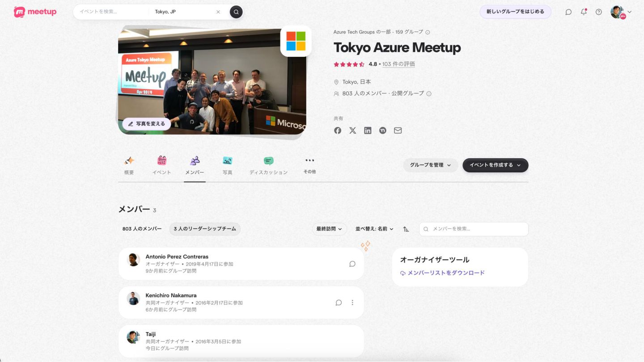The image size is (644, 362).
Task: Click メンバーリストをダウンロード link
Action: click(x=442, y=273)
